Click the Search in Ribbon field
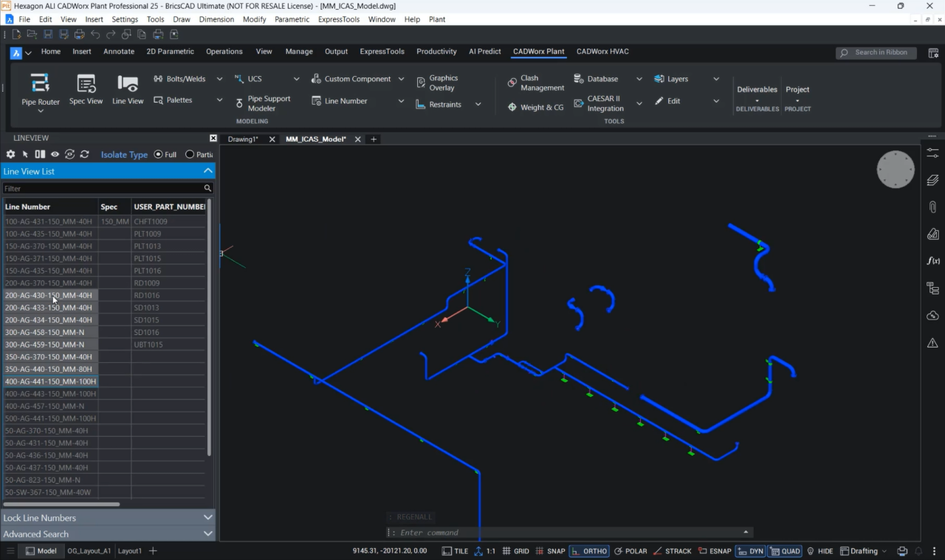The height and width of the screenshot is (560, 945). (x=876, y=52)
